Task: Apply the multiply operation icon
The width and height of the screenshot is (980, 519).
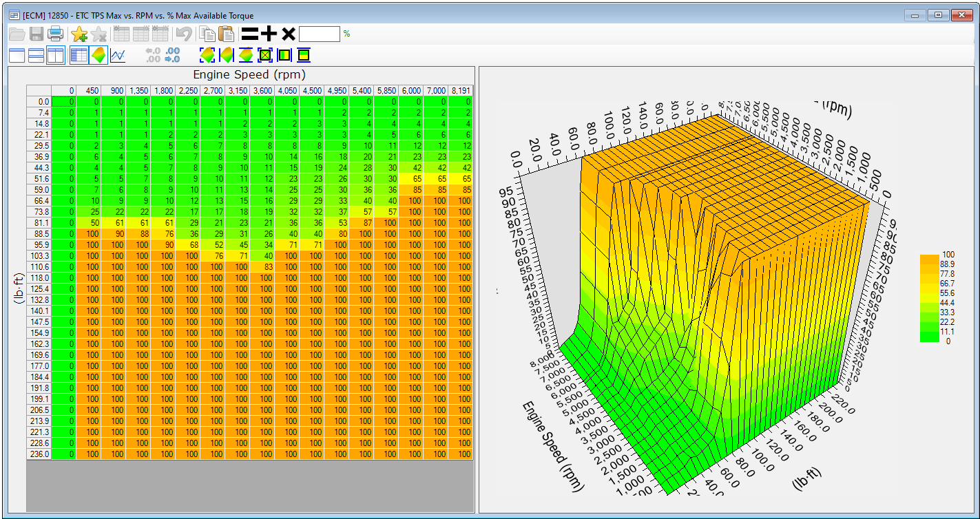Action: [288, 34]
